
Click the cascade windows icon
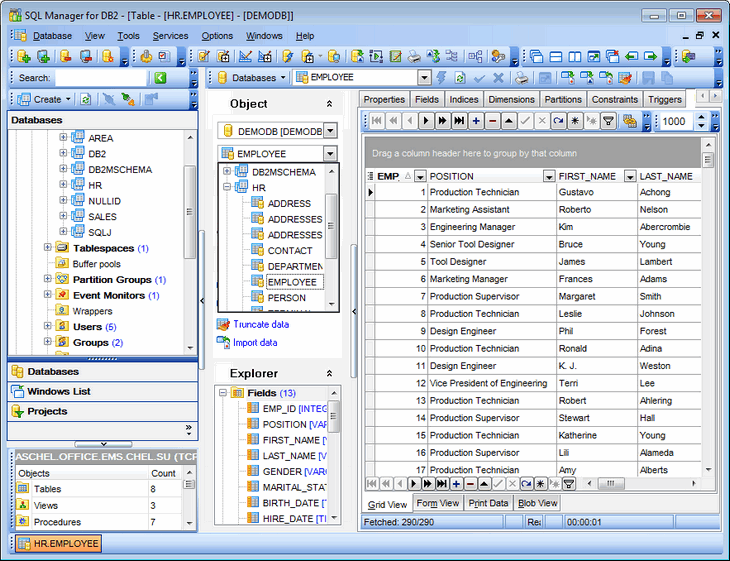click(x=537, y=56)
